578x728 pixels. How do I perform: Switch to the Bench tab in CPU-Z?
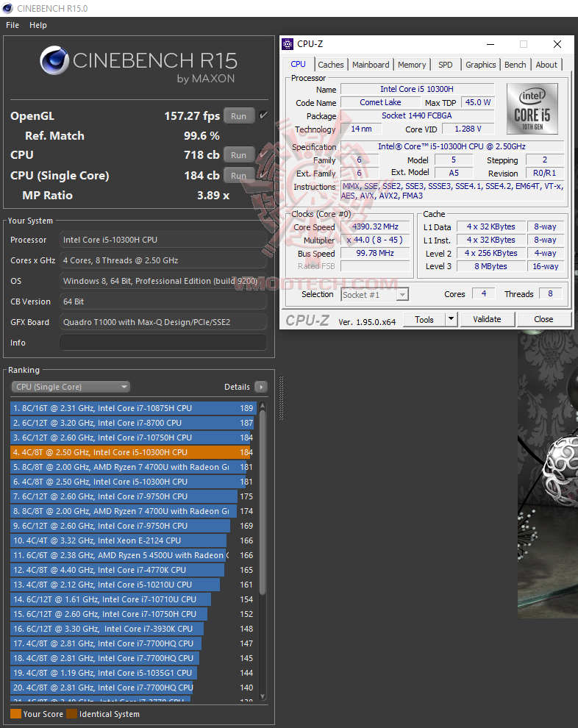pos(515,65)
